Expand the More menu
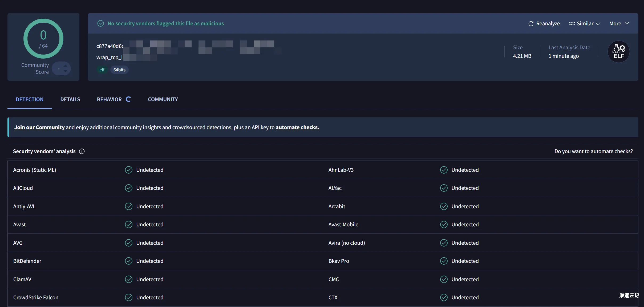 click(x=619, y=23)
